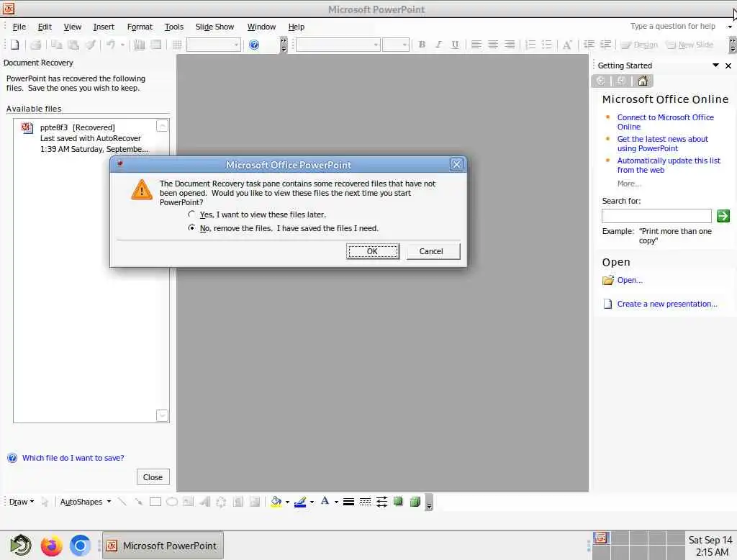Viewport: 737px width, 560px height.
Task: Click the Line Color brush swatch
Action: (300, 502)
